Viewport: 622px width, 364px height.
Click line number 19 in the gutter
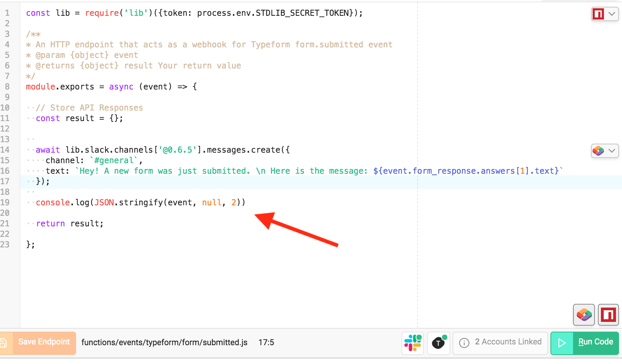(5, 202)
